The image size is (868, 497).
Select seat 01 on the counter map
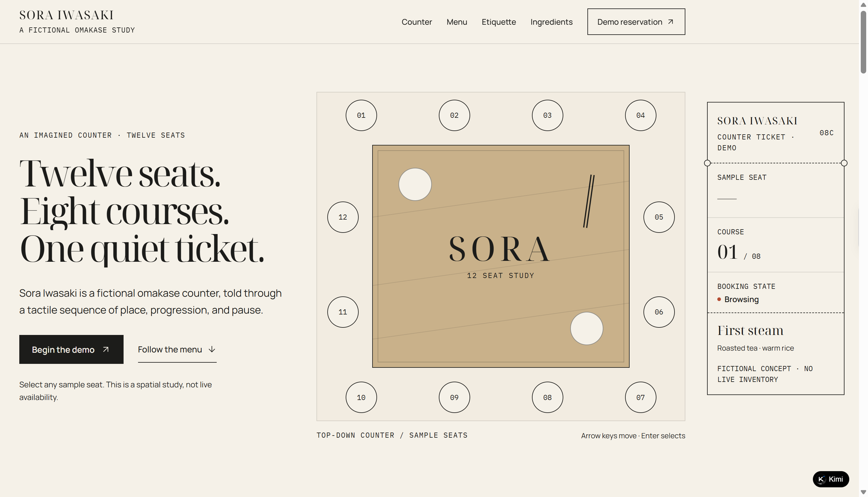(x=361, y=115)
